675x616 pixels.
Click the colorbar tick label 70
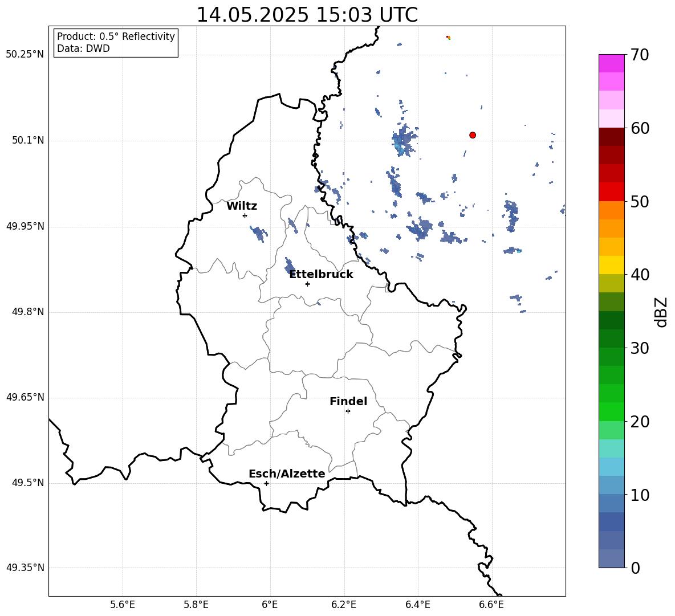click(640, 55)
